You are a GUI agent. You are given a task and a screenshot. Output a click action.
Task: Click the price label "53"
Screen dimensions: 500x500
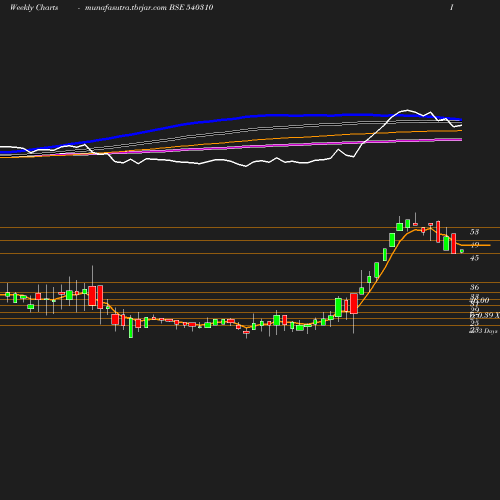474,232
